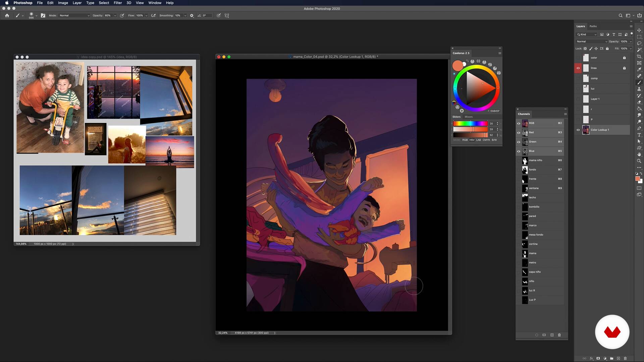Create new layer icon in Layers panel
Screen dimensions: 644x362
coord(619,358)
